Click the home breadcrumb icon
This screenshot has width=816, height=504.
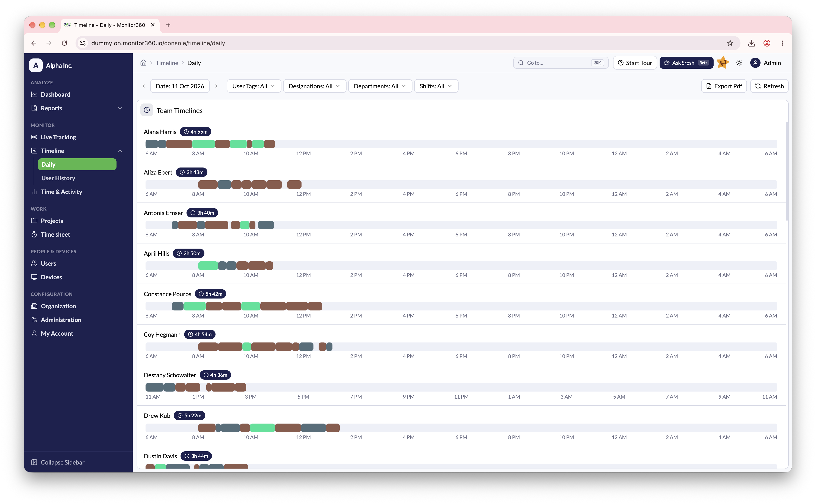tap(143, 63)
